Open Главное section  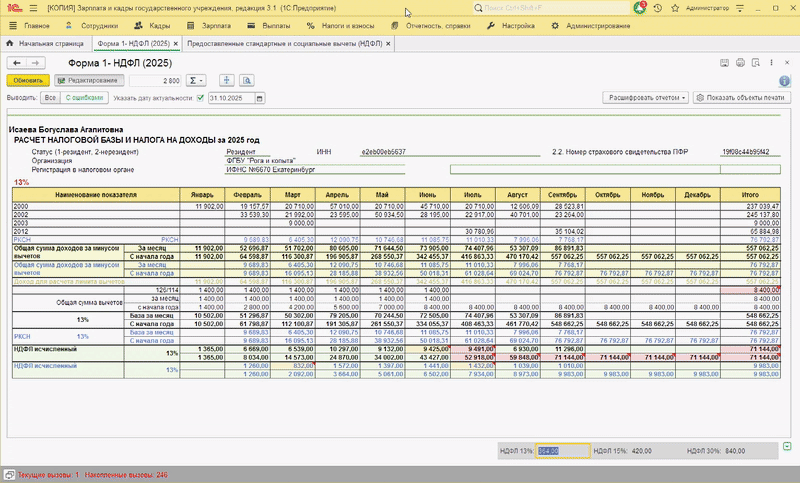pyautogui.click(x=37, y=26)
